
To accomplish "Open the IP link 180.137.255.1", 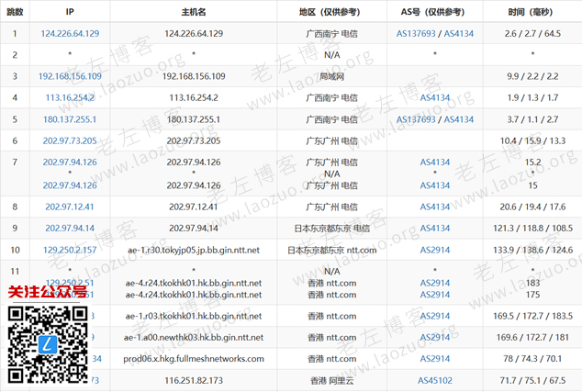I will pyautogui.click(x=70, y=119).
